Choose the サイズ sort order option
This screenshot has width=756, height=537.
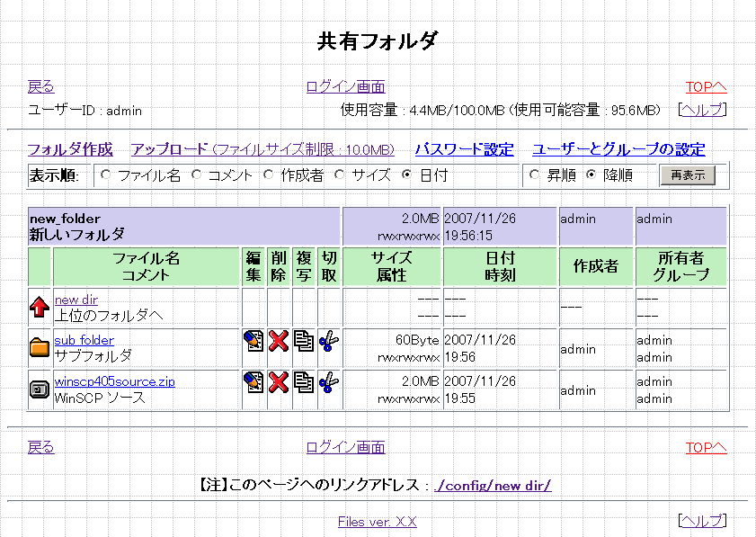point(340,175)
